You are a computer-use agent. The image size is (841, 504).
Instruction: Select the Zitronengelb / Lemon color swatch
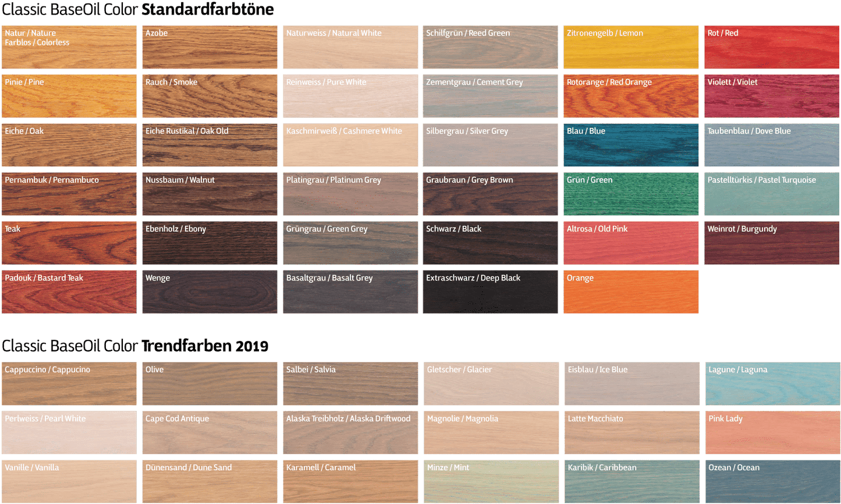pos(631,48)
